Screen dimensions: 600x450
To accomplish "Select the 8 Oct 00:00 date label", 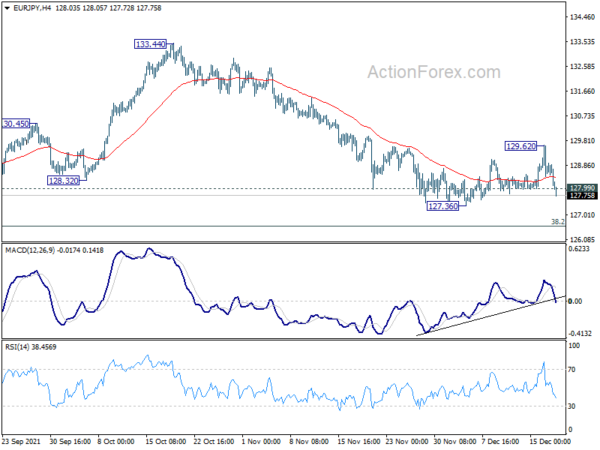I will [116, 442].
